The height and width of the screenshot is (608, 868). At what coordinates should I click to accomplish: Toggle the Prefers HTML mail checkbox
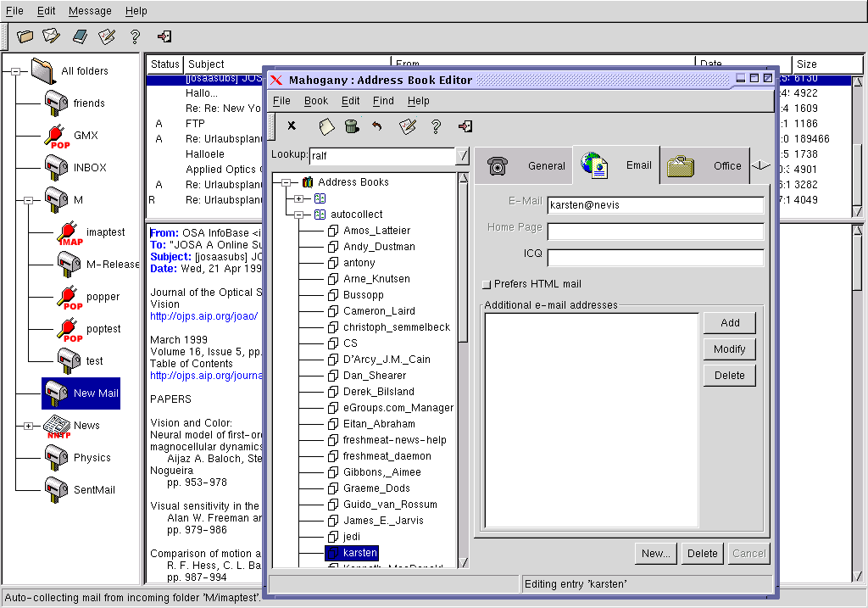tap(487, 284)
